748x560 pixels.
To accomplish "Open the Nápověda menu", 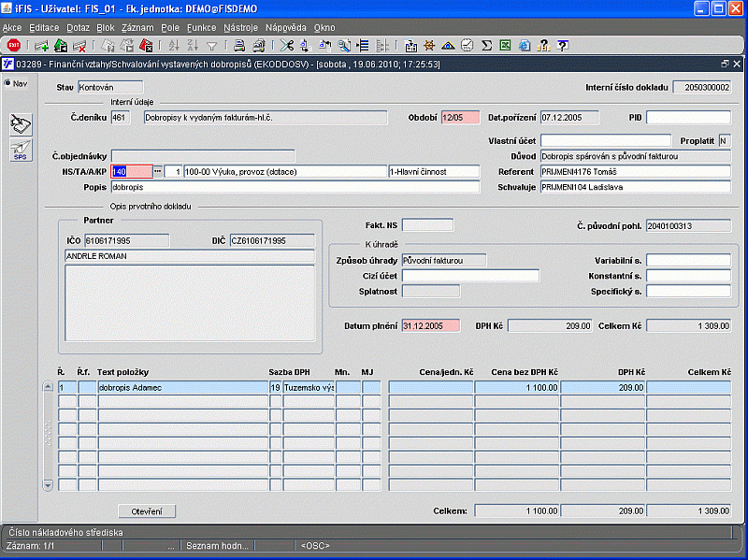I will [286, 28].
